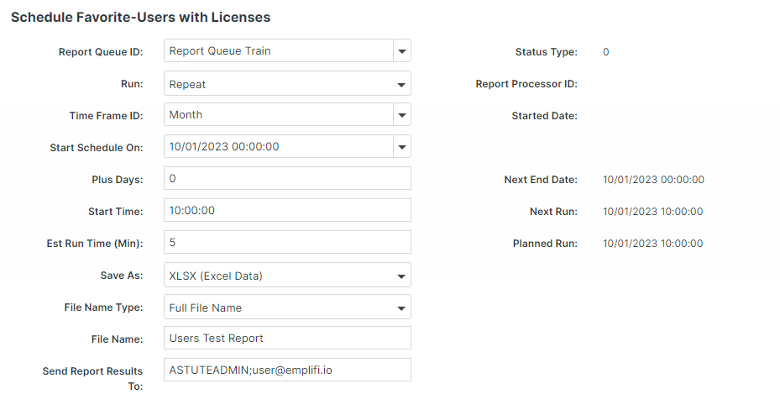Image resolution: width=780 pixels, height=416 pixels.
Task: Open the Time Frame ID dropdown arrow
Action: point(401,115)
